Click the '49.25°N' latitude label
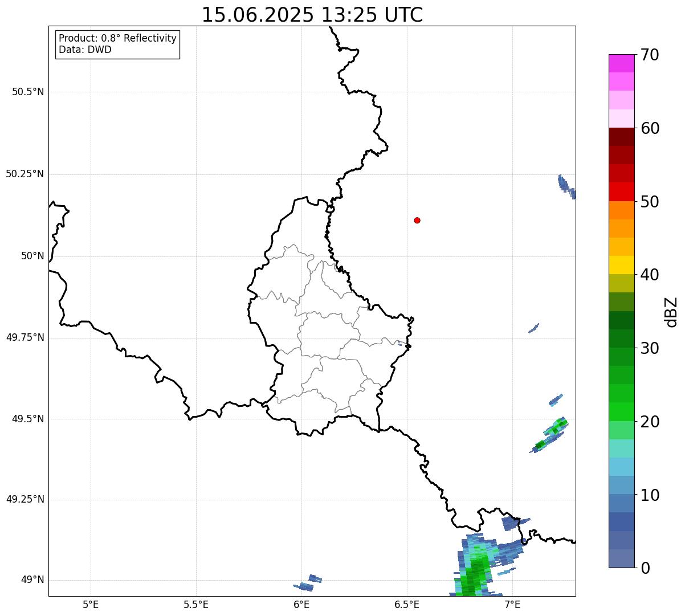 (x=25, y=499)
